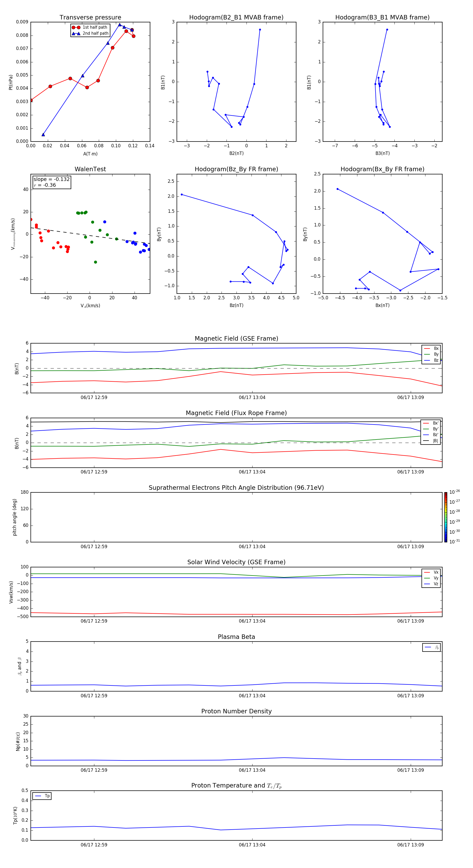Click the '06/17 12:59' tick under temperature plot

point(94,845)
